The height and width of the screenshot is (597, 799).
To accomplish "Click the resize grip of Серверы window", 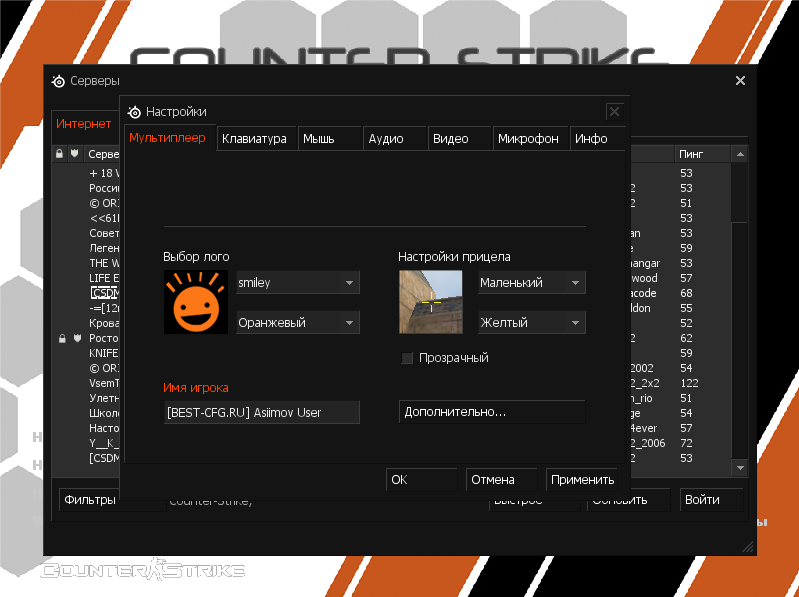I will (x=748, y=547).
